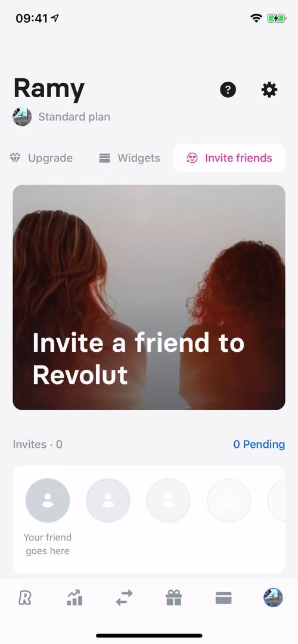298x644 pixels.
Task: Tap the Ramy profile name heading
Action: (49, 89)
